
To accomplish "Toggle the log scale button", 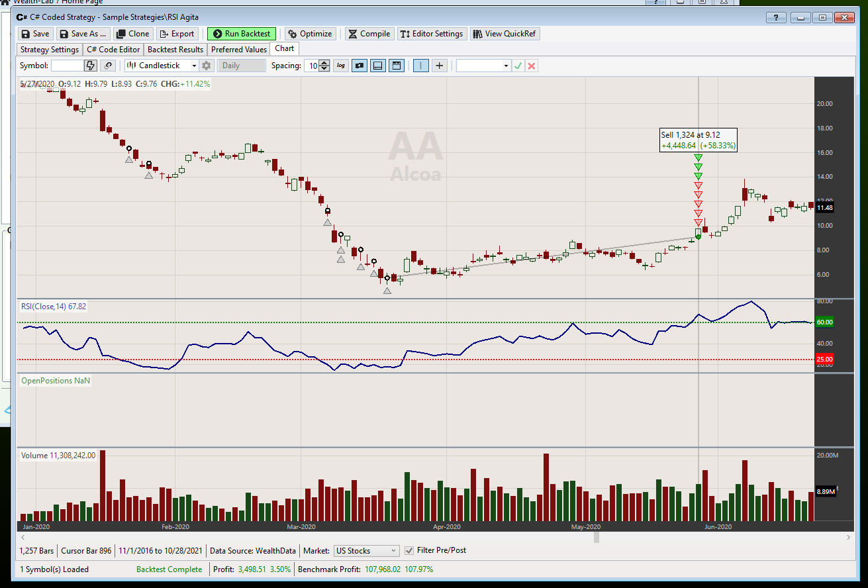I will [341, 66].
